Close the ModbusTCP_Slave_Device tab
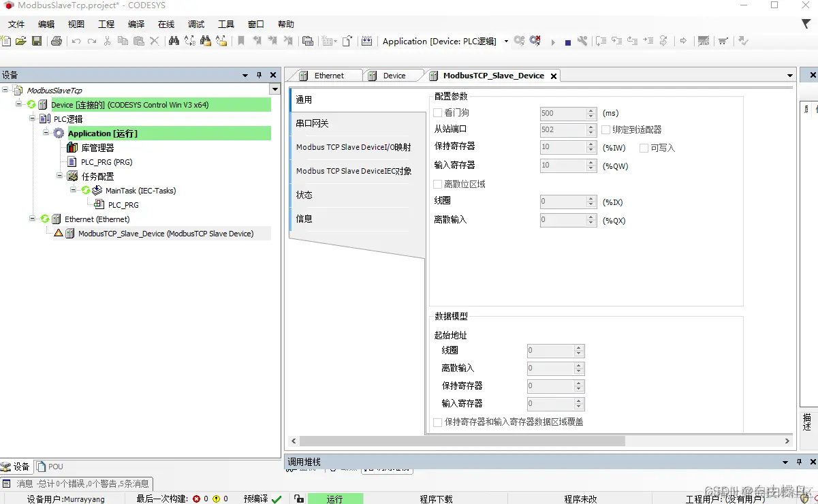 pyautogui.click(x=554, y=76)
